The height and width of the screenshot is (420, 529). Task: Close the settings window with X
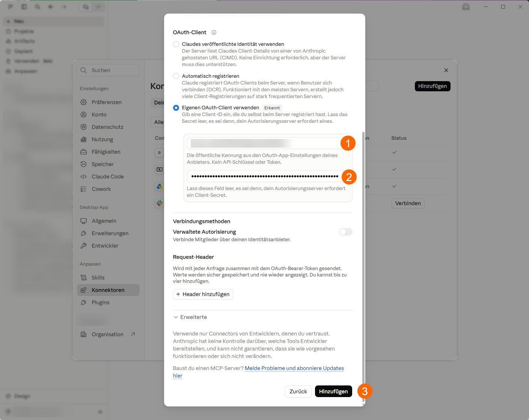click(446, 70)
